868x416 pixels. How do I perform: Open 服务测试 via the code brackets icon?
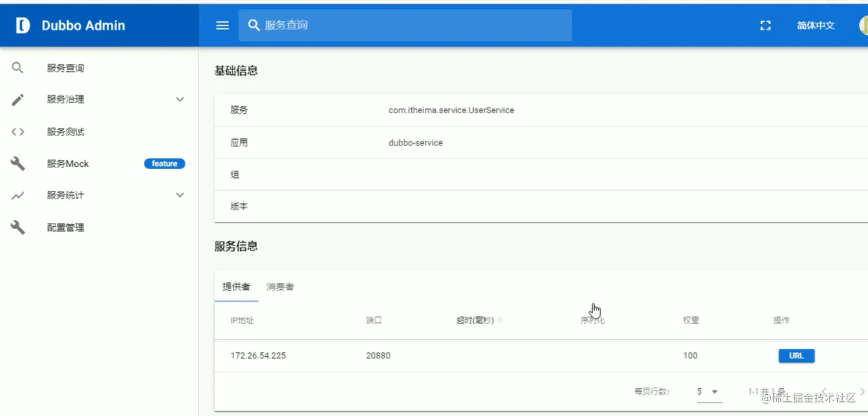pos(18,131)
